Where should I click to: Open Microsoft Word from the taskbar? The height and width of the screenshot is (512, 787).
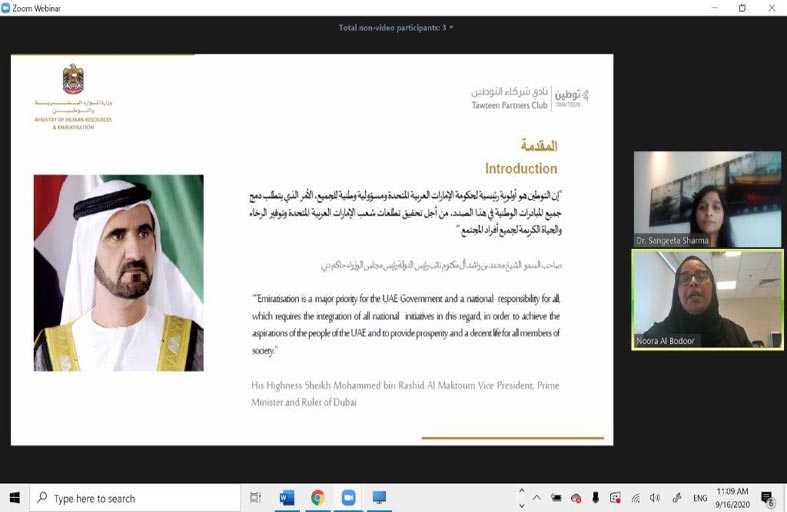point(286,497)
